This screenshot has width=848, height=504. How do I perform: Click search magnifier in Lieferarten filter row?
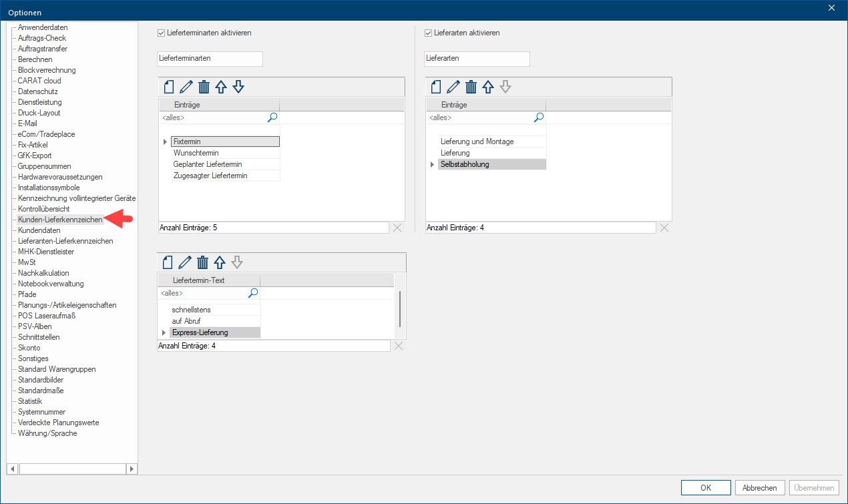pyautogui.click(x=539, y=117)
